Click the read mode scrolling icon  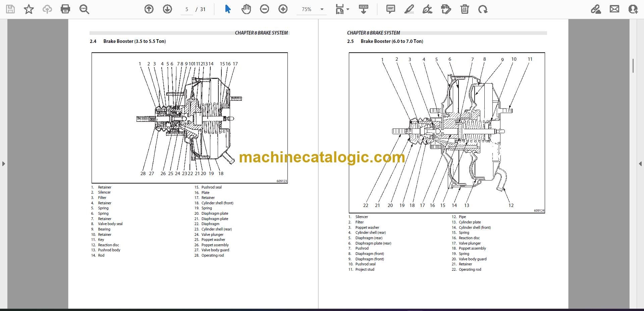[x=364, y=9]
